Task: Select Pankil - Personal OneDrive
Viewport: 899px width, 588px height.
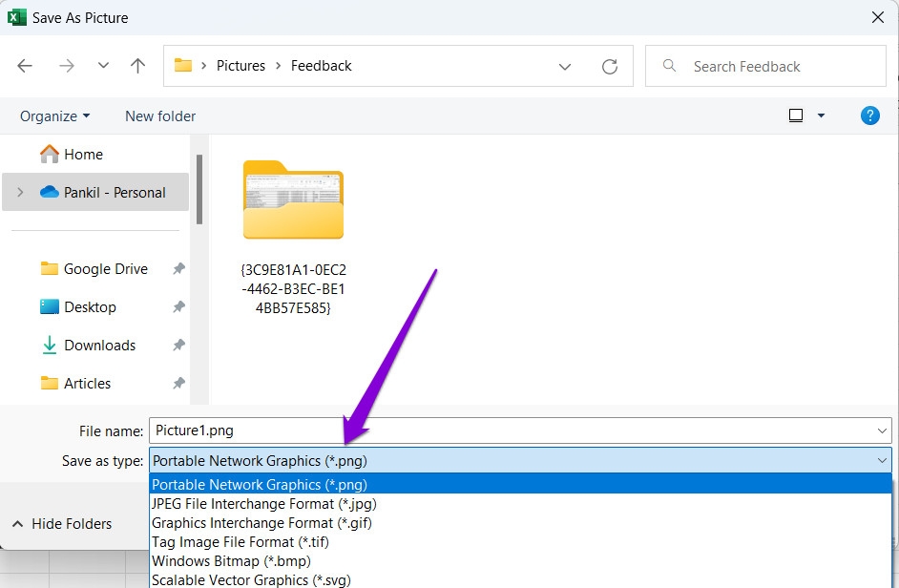Action: (95, 192)
